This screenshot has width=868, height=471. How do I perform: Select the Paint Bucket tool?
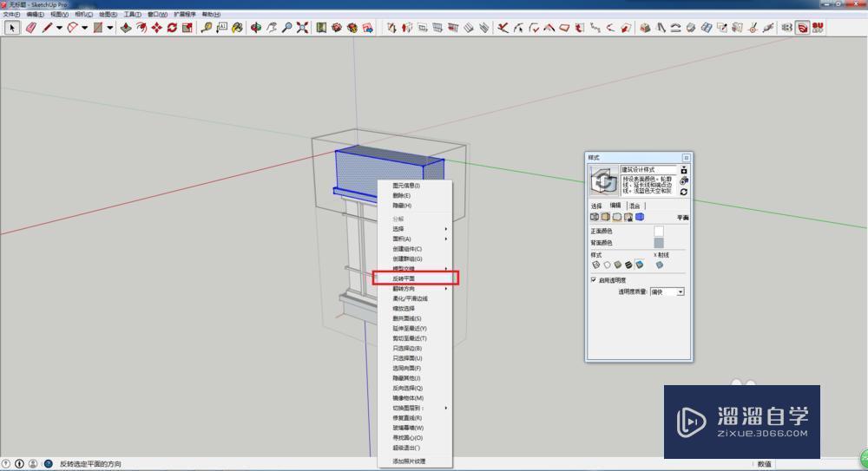[x=238, y=27]
